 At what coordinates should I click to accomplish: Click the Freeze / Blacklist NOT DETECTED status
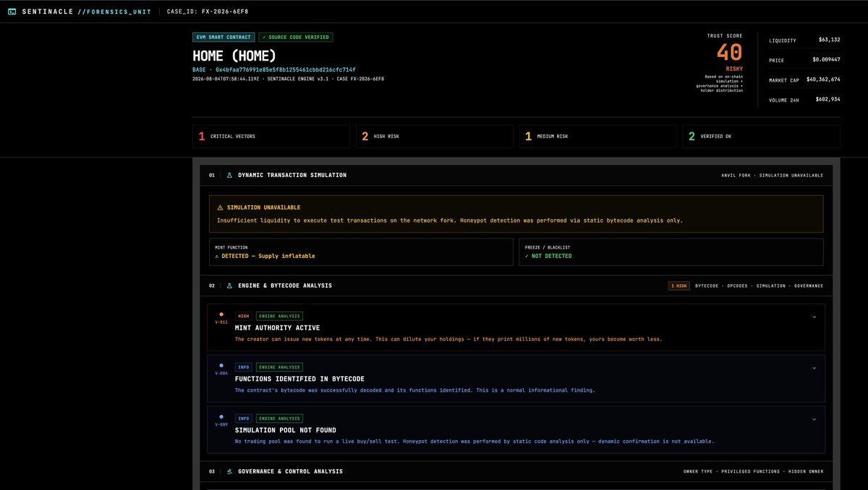(x=548, y=256)
